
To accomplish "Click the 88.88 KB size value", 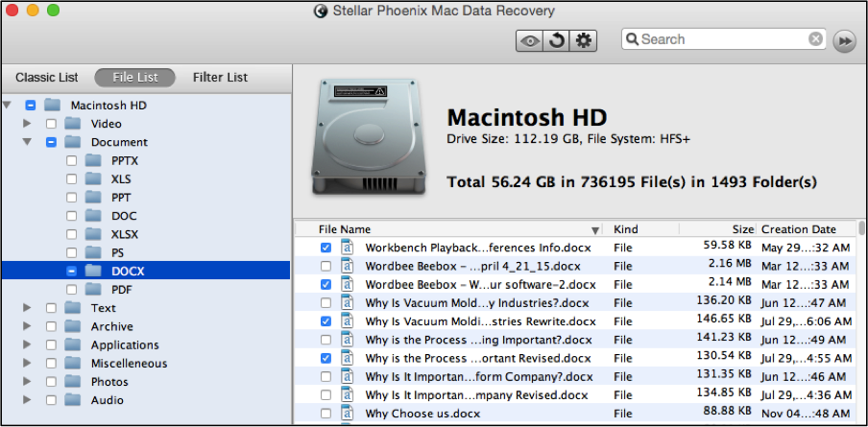I will click(x=728, y=411).
